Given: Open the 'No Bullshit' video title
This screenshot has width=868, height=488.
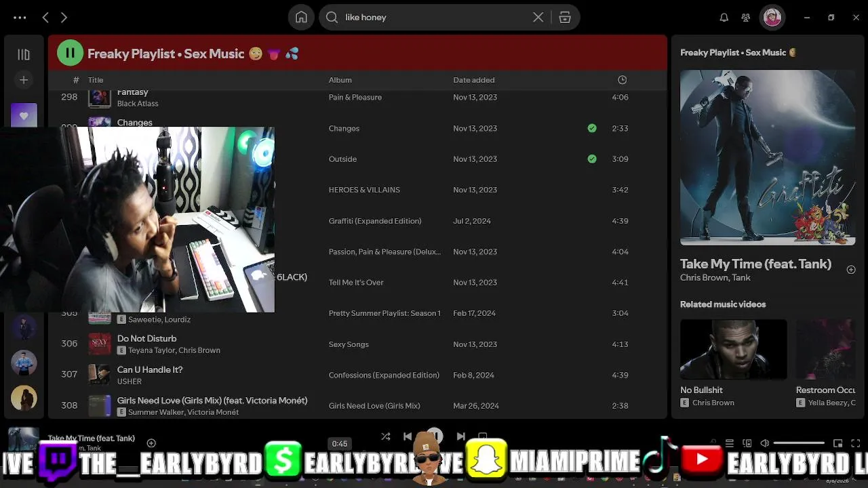Looking at the screenshot, I should (701, 390).
